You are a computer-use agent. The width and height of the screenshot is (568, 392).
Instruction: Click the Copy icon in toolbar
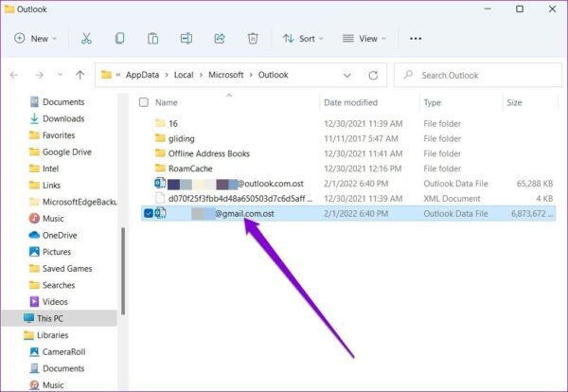click(119, 39)
